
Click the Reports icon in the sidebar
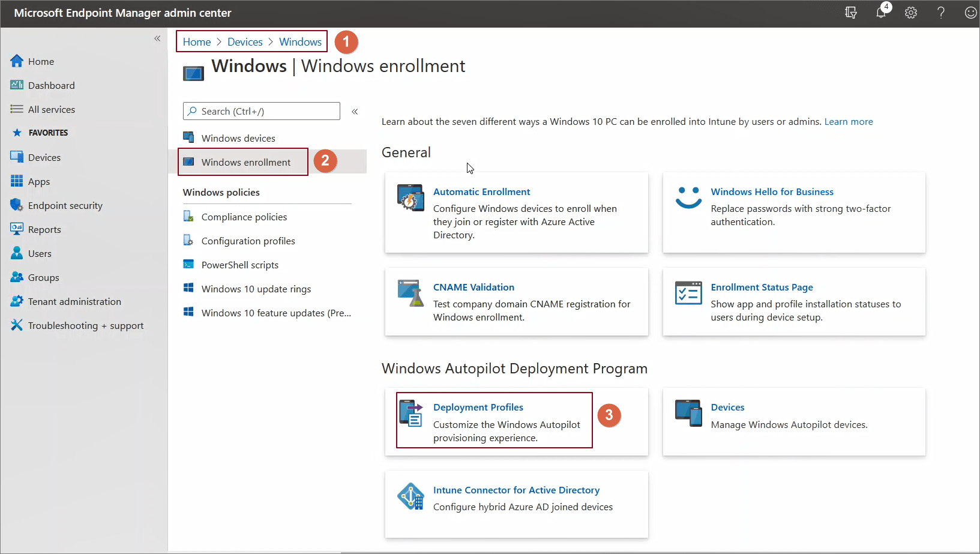click(17, 229)
